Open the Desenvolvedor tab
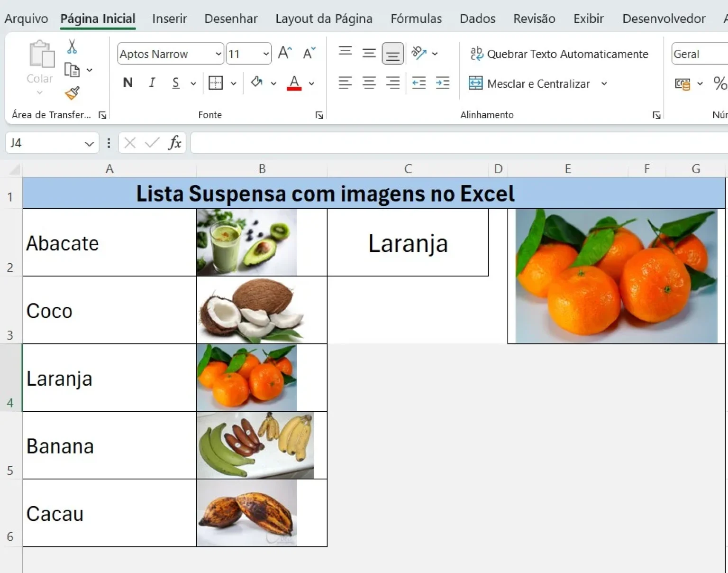 (x=664, y=18)
